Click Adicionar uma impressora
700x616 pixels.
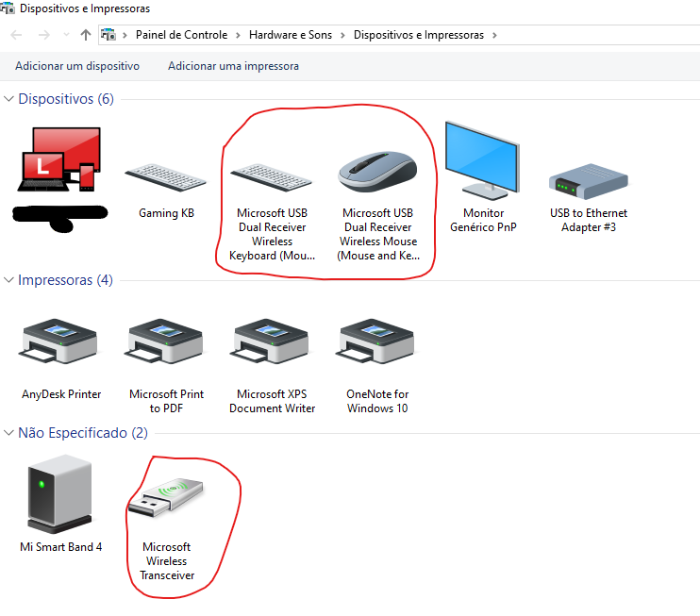click(233, 66)
